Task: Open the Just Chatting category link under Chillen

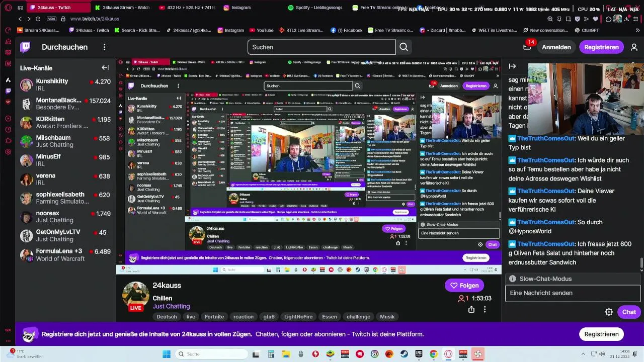Action: [x=171, y=306]
